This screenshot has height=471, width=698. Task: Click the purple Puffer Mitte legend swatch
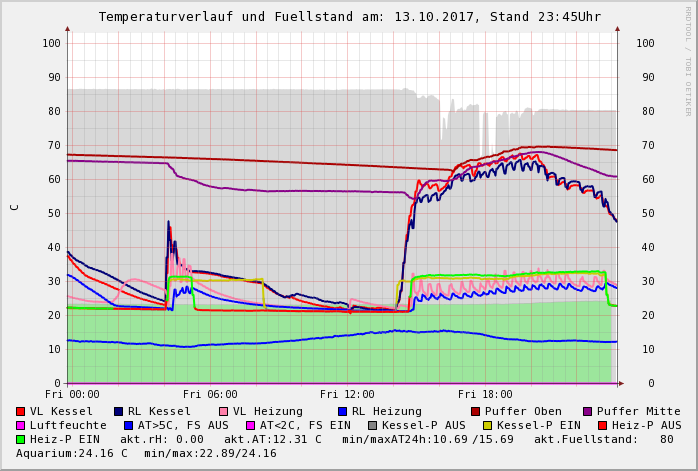tap(588, 411)
